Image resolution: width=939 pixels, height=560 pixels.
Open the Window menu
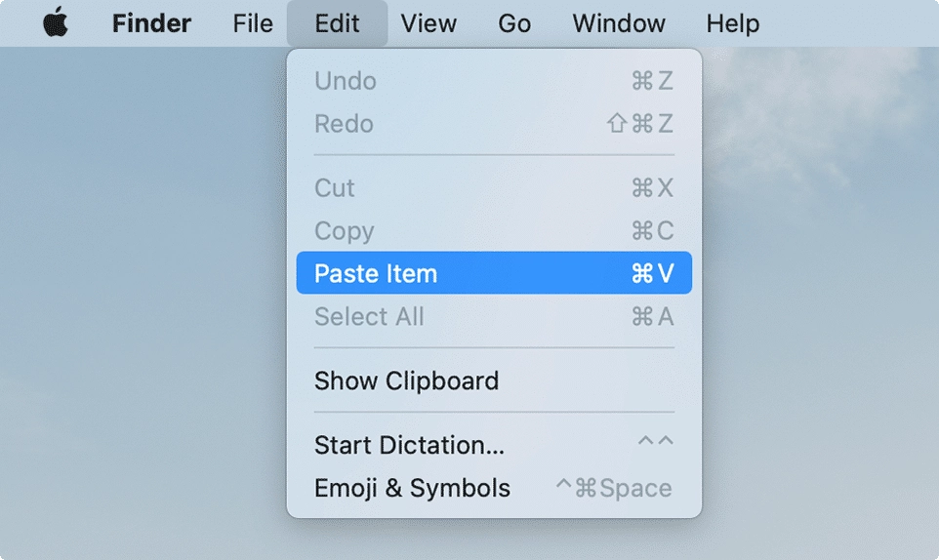(x=619, y=23)
